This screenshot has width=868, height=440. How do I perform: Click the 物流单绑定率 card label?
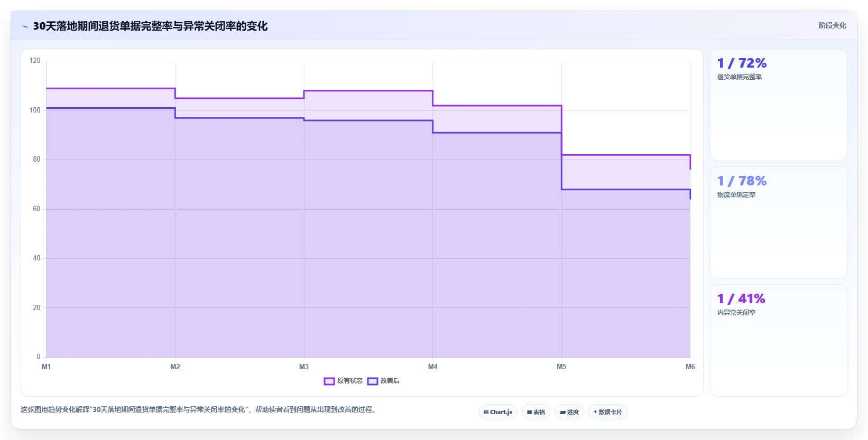[736, 195]
